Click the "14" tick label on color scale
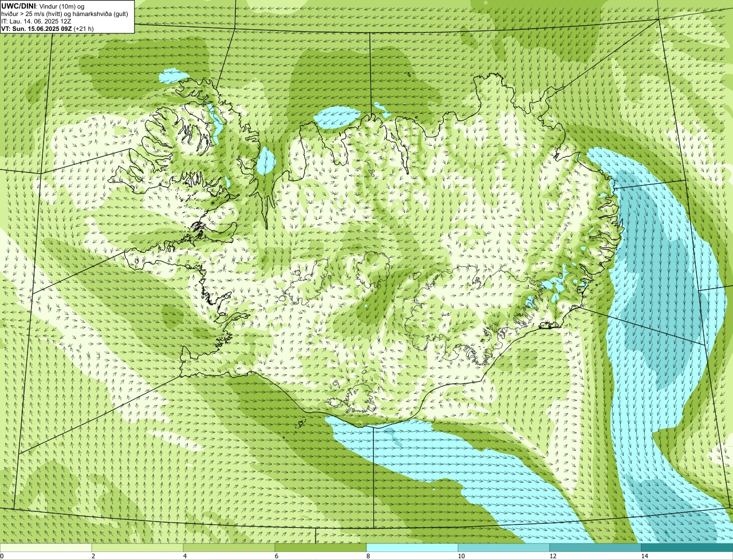This screenshot has width=733, height=560. pyautogui.click(x=644, y=556)
